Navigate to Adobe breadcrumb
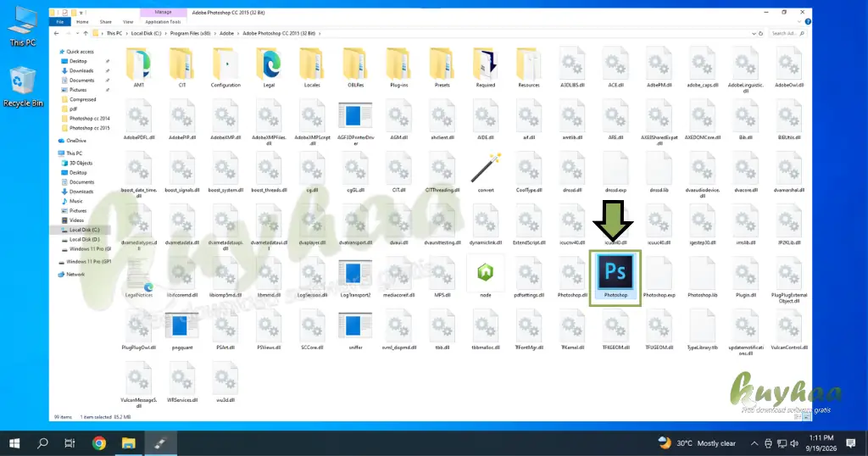868x456 pixels. click(226, 33)
